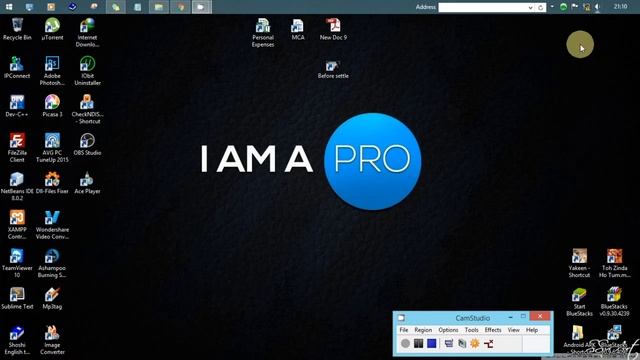The image size is (640, 360).
Task: Select the Ashampoo Burning Studio icon
Action: point(52,263)
